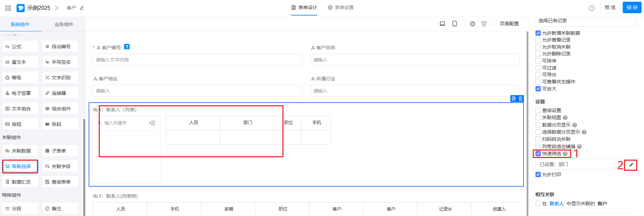Click the help question mark icon
This screenshot has height=216, width=644.
[592, 8]
